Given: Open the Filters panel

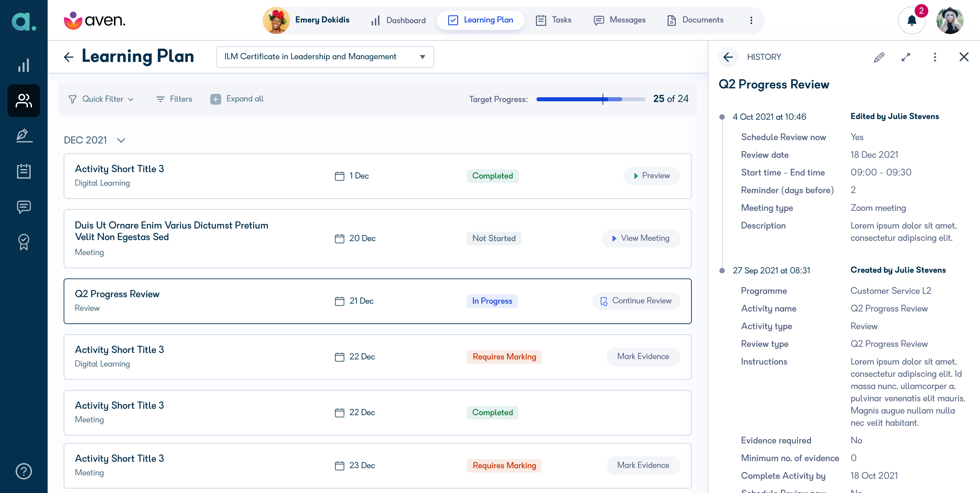Looking at the screenshot, I should click(x=174, y=99).
